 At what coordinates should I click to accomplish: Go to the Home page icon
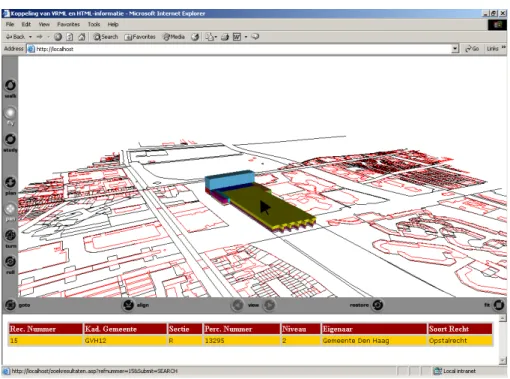(82, 37)
